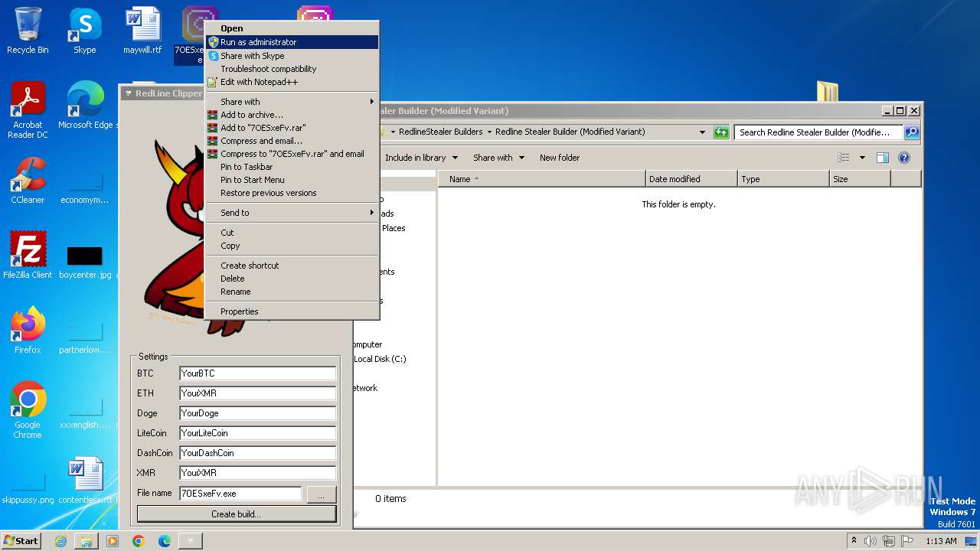Open Windows Explorer taskbar icon
The height and width of the screenshot is (551, 980).
tap(87, 541)
